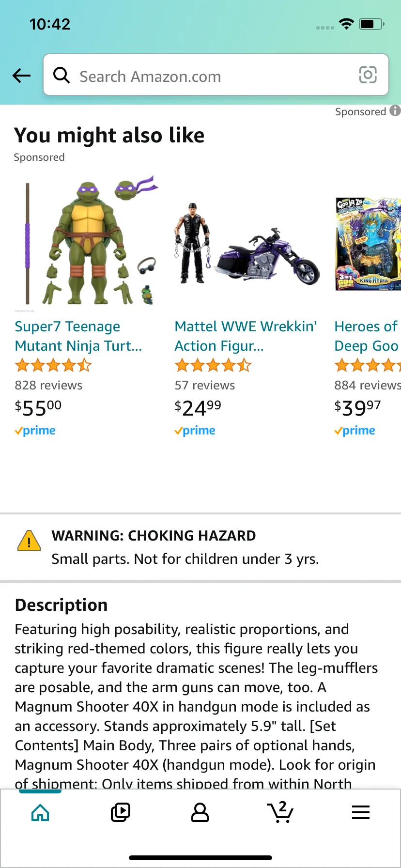Tap the $24.99 price
Image resolution: width=401 pixels, height=868 pixels.
tap(198, 407)
